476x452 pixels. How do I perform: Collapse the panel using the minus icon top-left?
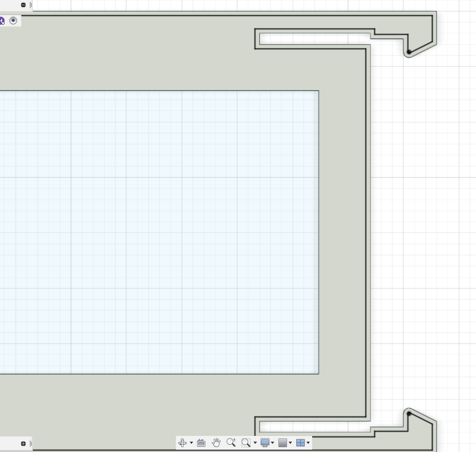click(23, 5)
